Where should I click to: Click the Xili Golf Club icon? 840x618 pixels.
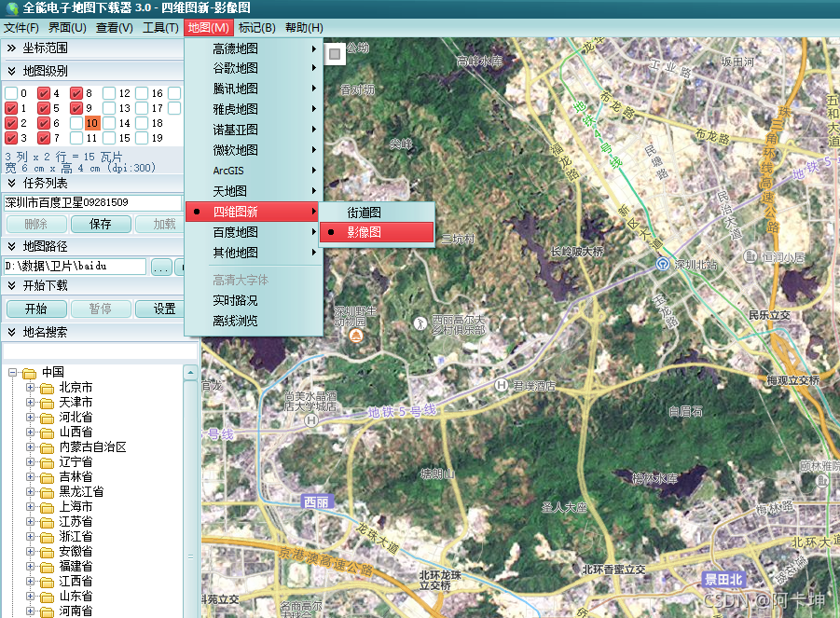point(420,323)
